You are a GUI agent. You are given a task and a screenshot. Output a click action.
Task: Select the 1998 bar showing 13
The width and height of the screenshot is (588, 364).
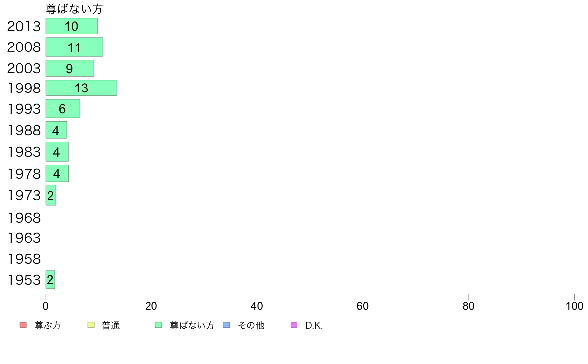pos(81,88)
